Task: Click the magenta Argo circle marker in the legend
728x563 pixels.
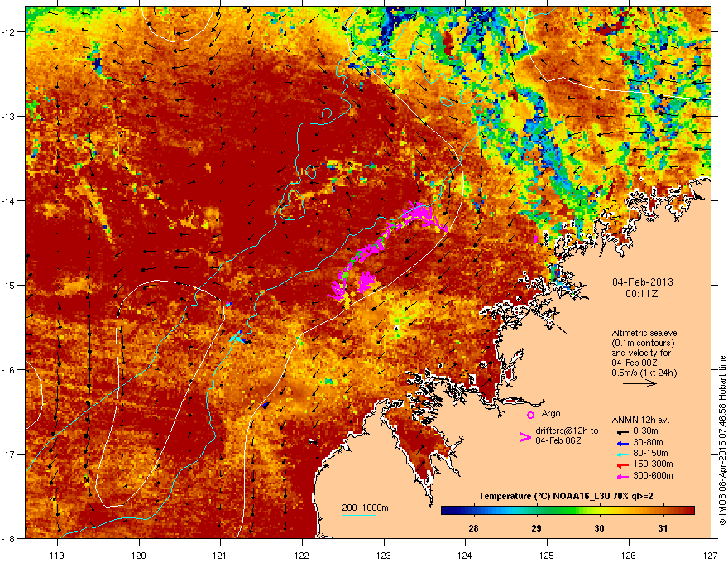Action: point(530,415)
